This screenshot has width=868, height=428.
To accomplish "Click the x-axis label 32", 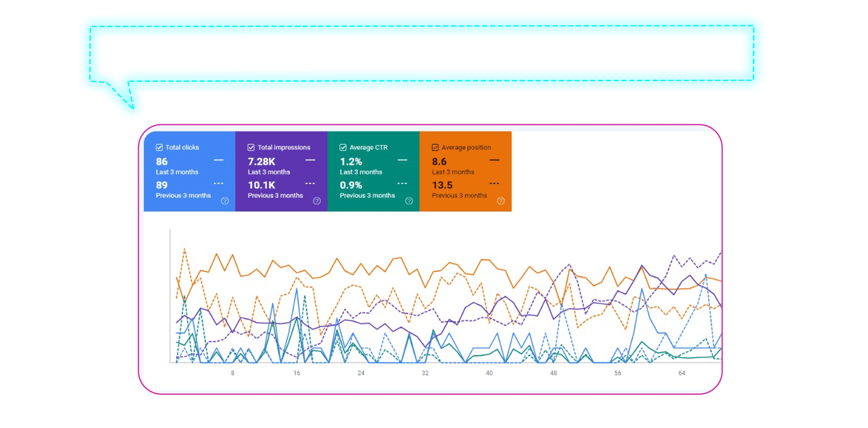I will [425, 373].
